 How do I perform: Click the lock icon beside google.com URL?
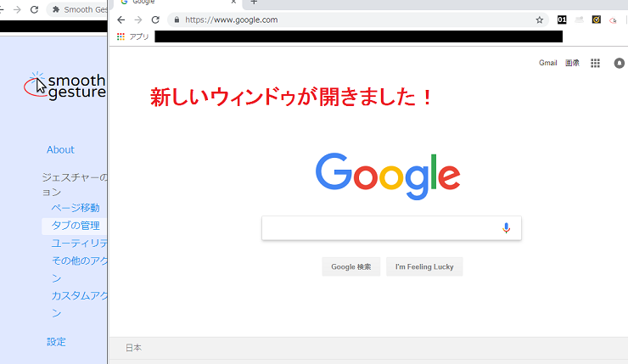(177, 20)
